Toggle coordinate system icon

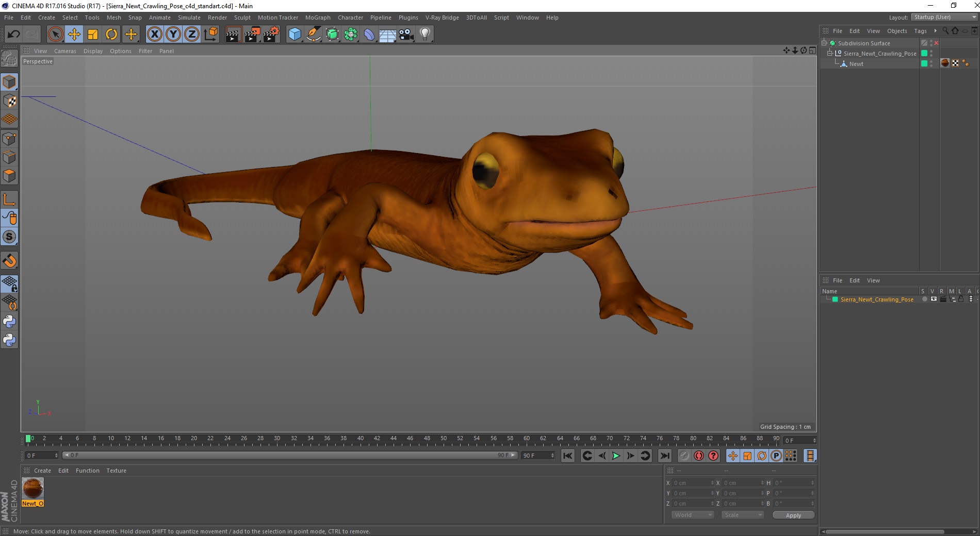210,35
